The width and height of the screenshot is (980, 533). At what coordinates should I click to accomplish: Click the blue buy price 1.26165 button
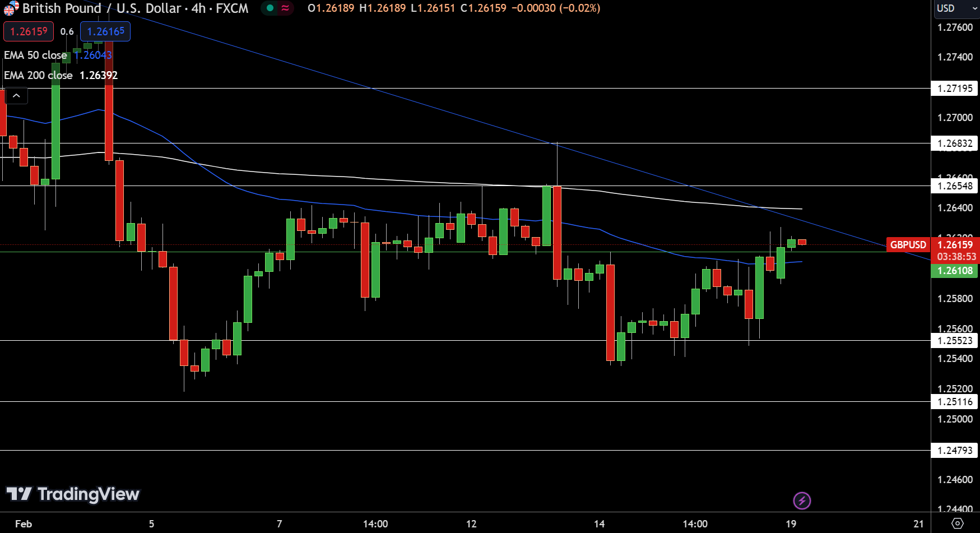coord(105,31)
